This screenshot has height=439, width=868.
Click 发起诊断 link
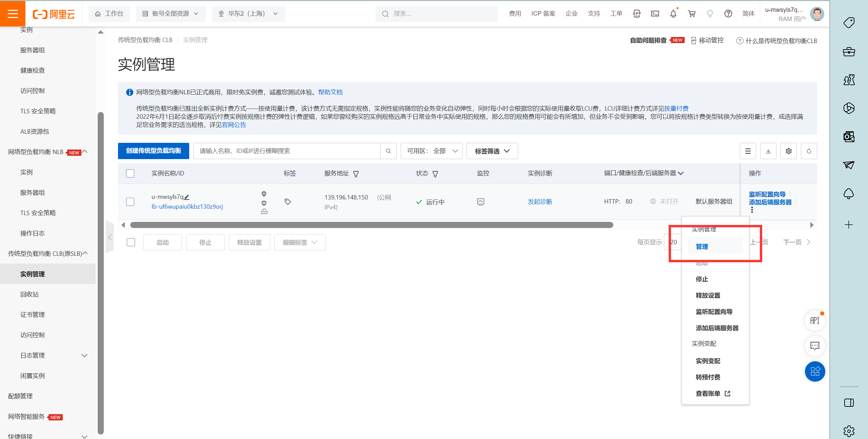[x=540, y=202]
